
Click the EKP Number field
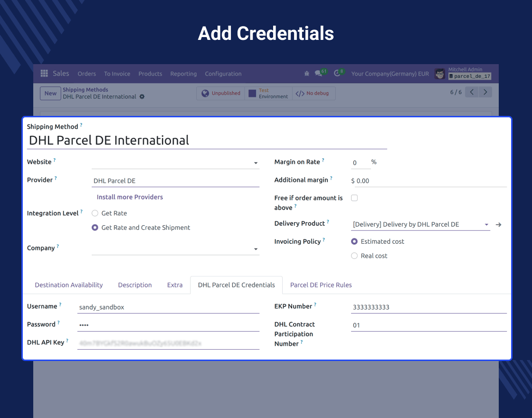click(429, 307)
